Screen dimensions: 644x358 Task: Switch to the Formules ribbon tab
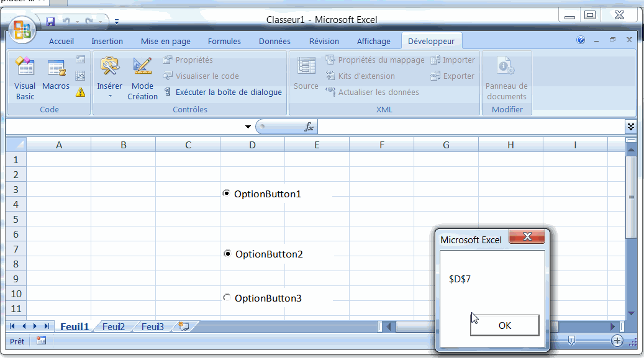click(x=224, y=42)
